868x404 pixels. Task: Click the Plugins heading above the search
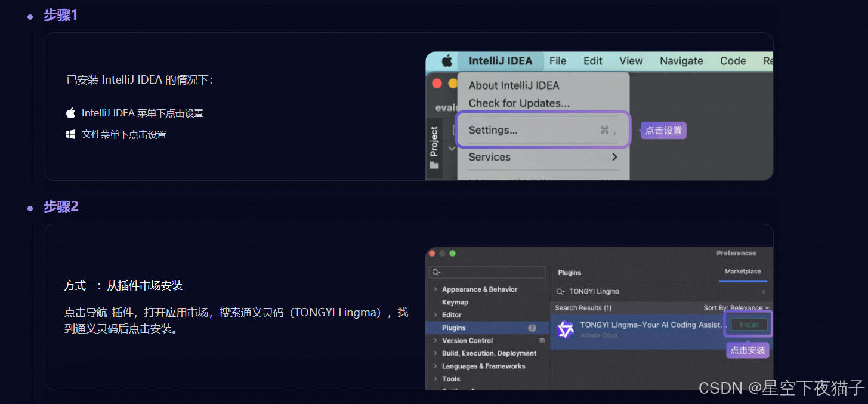coord(569,272)
